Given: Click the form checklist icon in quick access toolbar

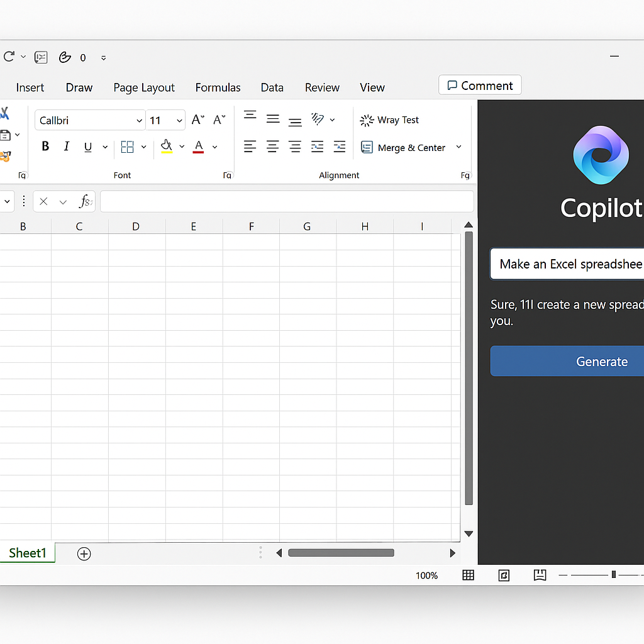Looking at the screenshot, I should [41, 57].
